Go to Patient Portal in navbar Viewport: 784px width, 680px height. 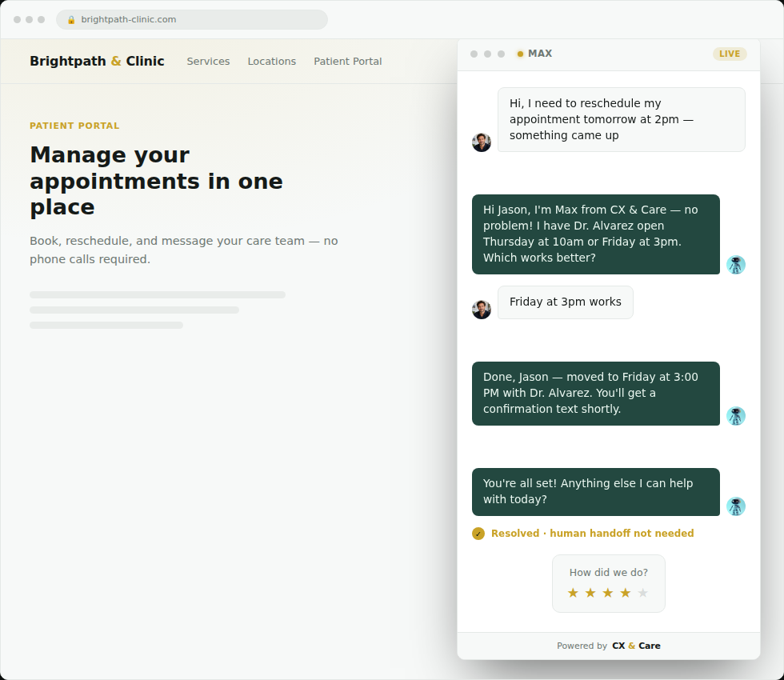(x=347, y=61)
